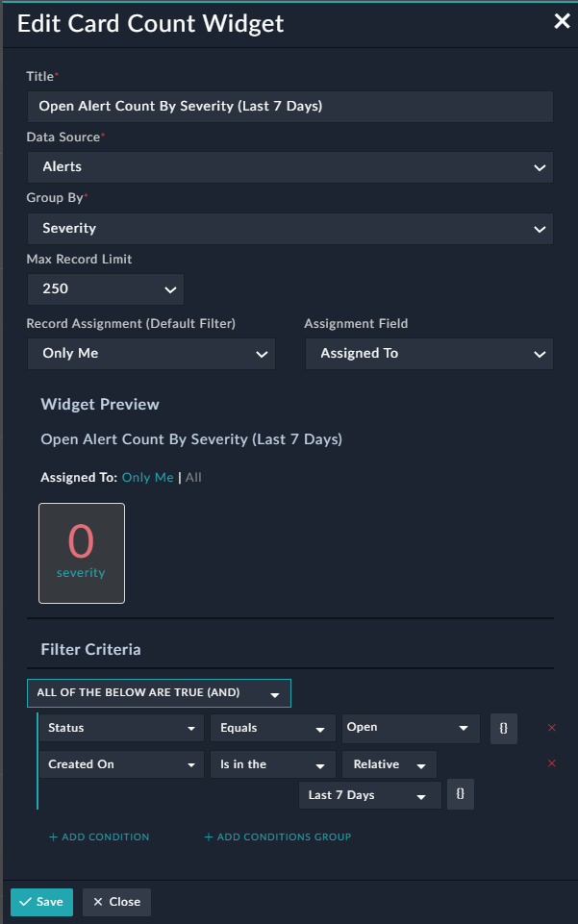Image resolution: width=578 pixels, height=924 pixels.
Task: Change the Last 7 Days range selection
Action: pyautogui.click(x=369, y=794)
